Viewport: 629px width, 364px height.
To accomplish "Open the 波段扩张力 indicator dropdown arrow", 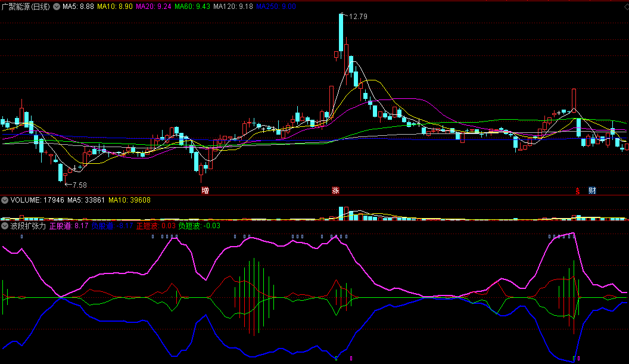I will coord(5,226).
